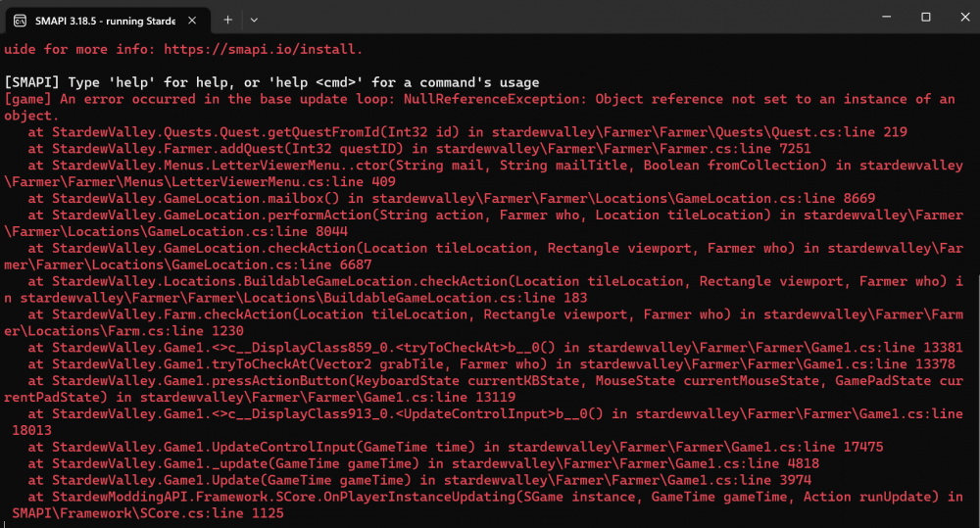The height and width of the screenshot is (528, 980).
Task: Expand the terminal profiles dropdown chevron
Action: click(254, 20)
